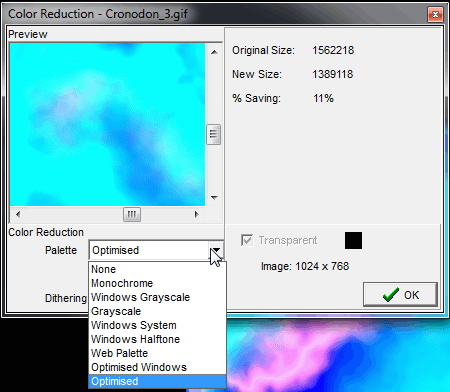This screenshot has height=392, width=450.
Task: Select the Grayscale palette entry
Action: (x=157, y=311)
